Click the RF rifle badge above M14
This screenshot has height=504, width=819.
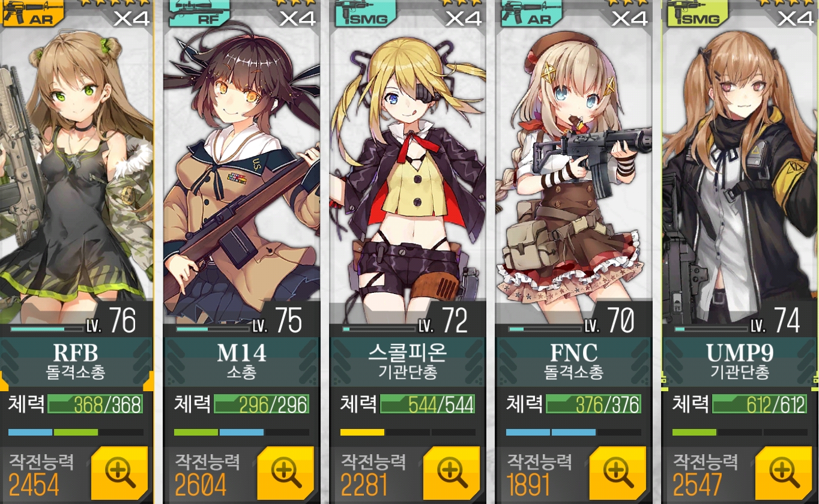198,13
